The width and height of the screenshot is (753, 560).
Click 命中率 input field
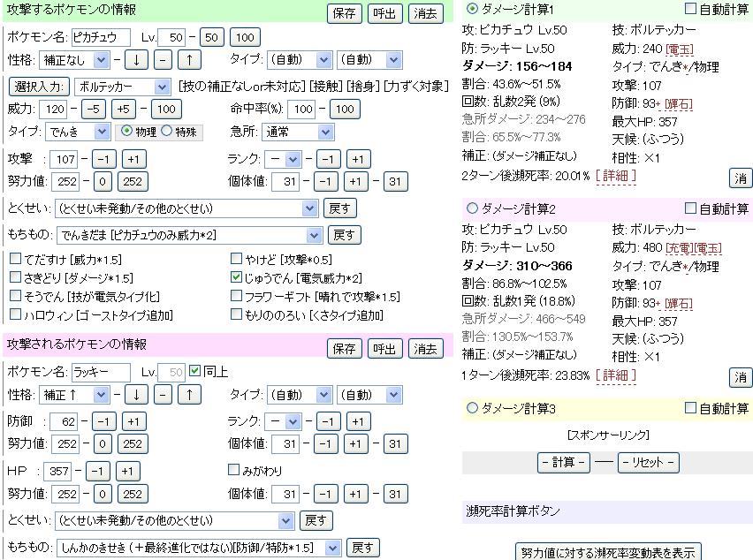301,110
